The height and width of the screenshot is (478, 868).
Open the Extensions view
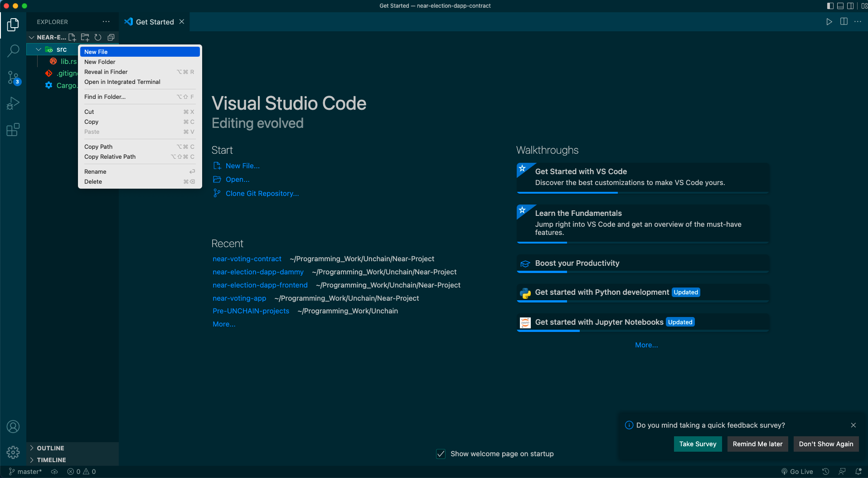(x=13, y=130)
